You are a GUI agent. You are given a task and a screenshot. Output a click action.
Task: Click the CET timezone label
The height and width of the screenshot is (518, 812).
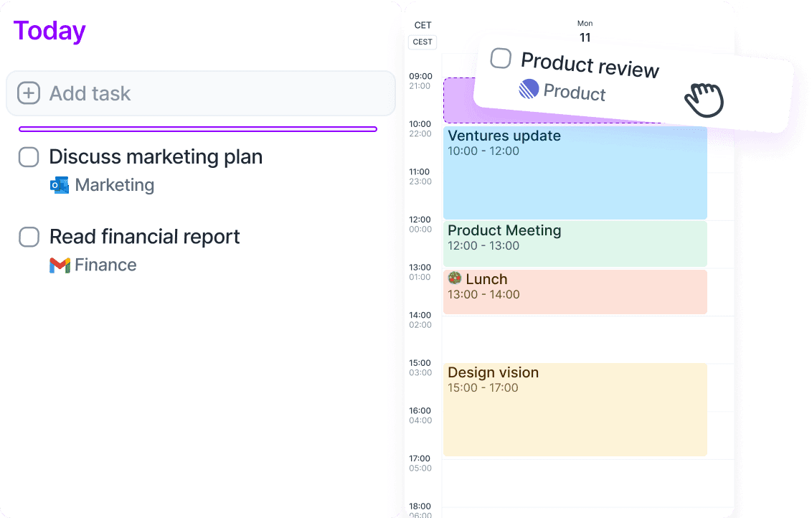pyautogui.click(x=422, y=25)
